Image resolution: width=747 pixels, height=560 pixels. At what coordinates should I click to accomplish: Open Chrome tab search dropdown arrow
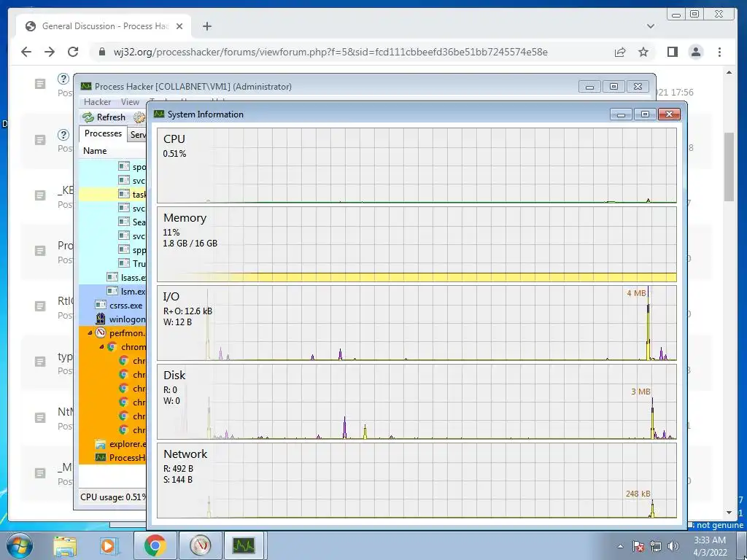click(651, 26)
